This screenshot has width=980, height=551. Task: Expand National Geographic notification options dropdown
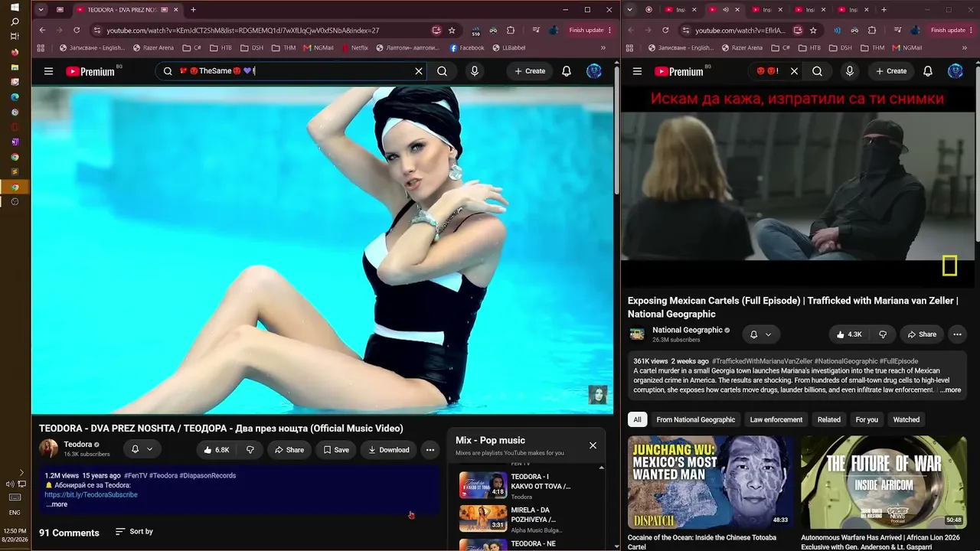(760, 334)
